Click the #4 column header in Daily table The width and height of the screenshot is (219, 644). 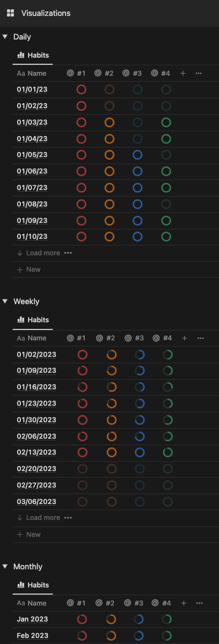pos(161,74)
